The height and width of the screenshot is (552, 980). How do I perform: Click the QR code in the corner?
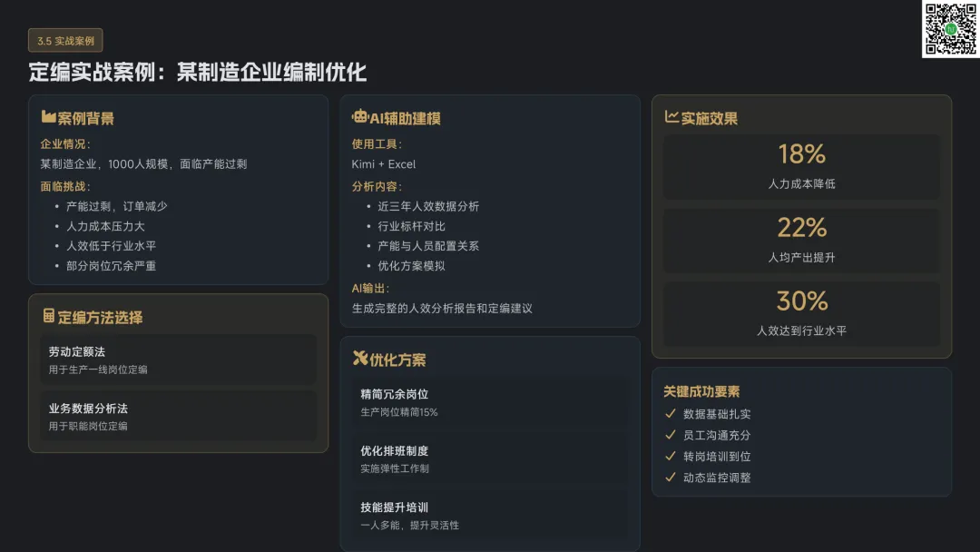[x=950, y=29]
